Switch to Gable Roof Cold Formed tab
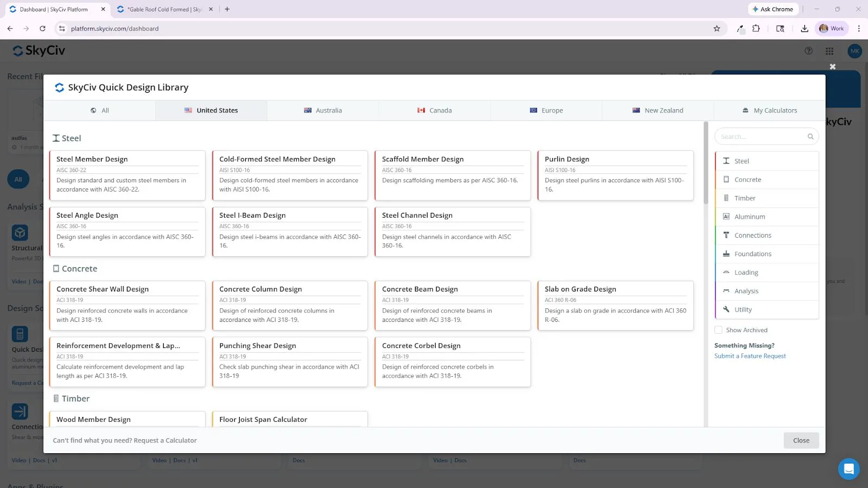This screenshot has width=868, height=488. pos(164,9)
